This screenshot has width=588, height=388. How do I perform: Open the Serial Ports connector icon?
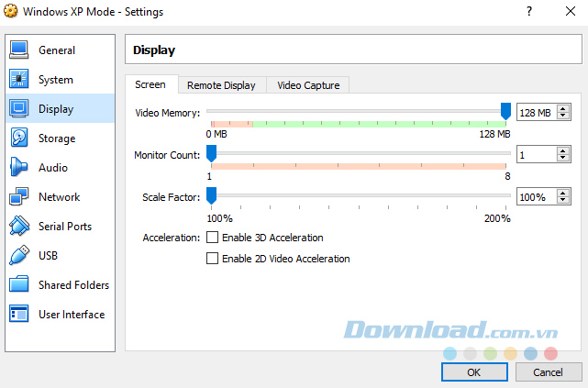18,226
